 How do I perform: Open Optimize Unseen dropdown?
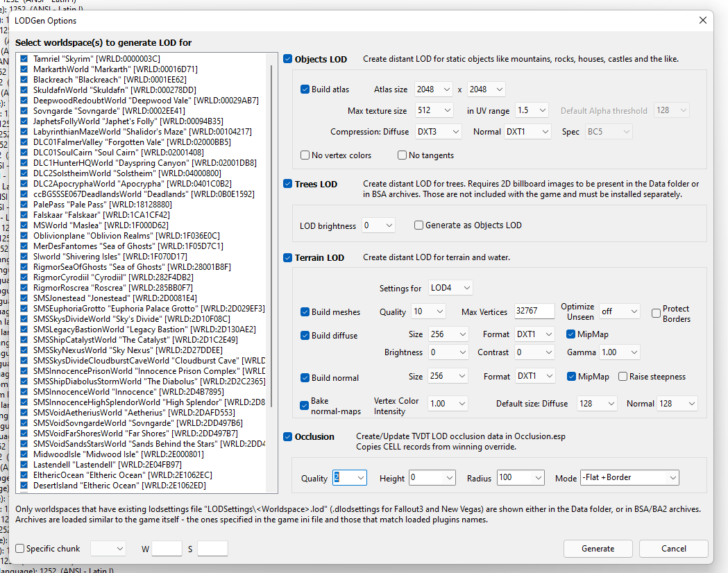point(620,311)
